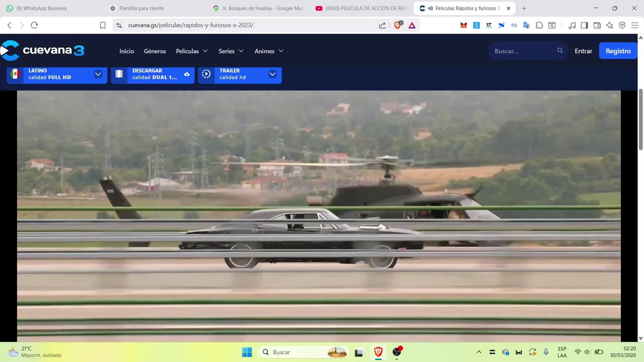644x362 pixels.
Task: Open a new browser tab
Action: click(x=524, y=9)
